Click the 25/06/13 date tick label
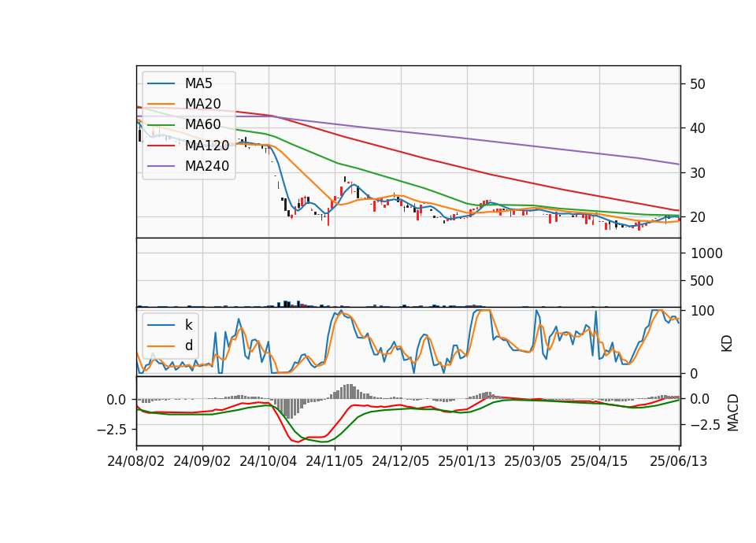This screenshot has width=756, height=543. [678, 461]
